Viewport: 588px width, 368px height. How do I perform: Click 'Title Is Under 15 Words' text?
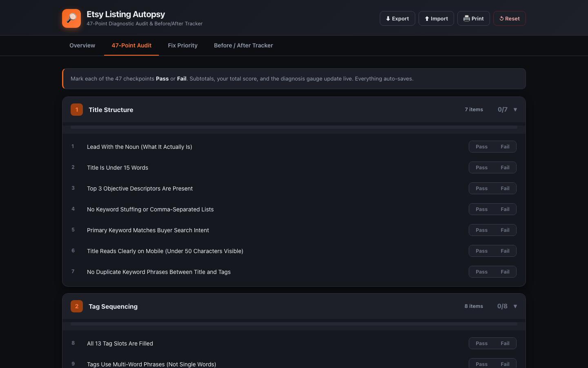[x=118, y=168]
